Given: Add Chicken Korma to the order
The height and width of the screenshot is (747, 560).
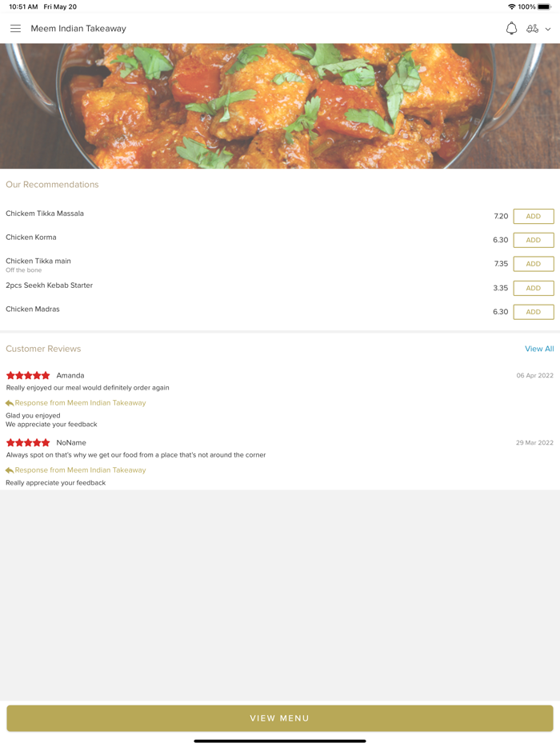Looking at the screenshot, I should [533, 240].
